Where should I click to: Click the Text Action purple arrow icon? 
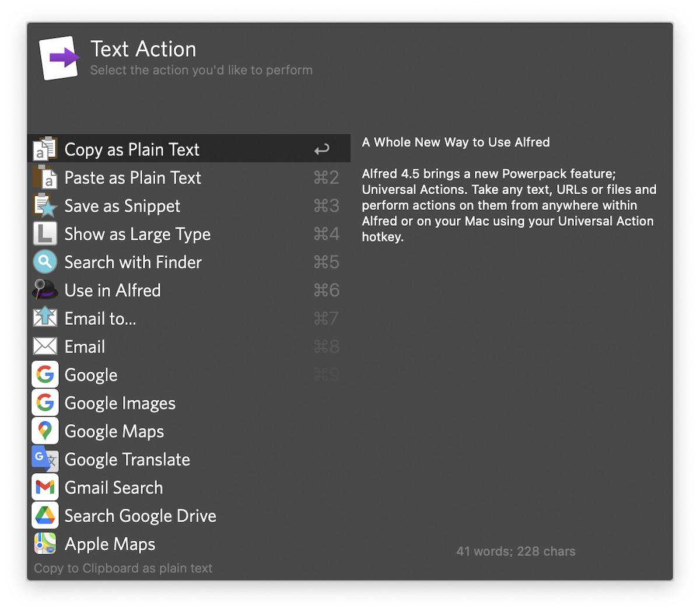tap(59, 57)
